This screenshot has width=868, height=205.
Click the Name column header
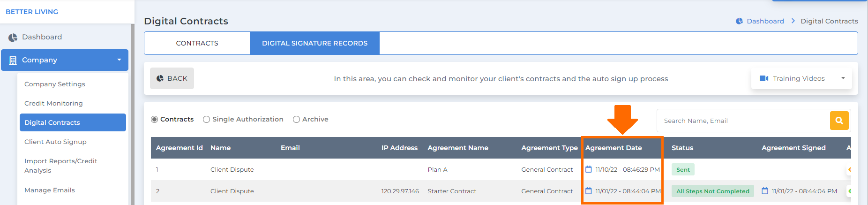[220, 148]
